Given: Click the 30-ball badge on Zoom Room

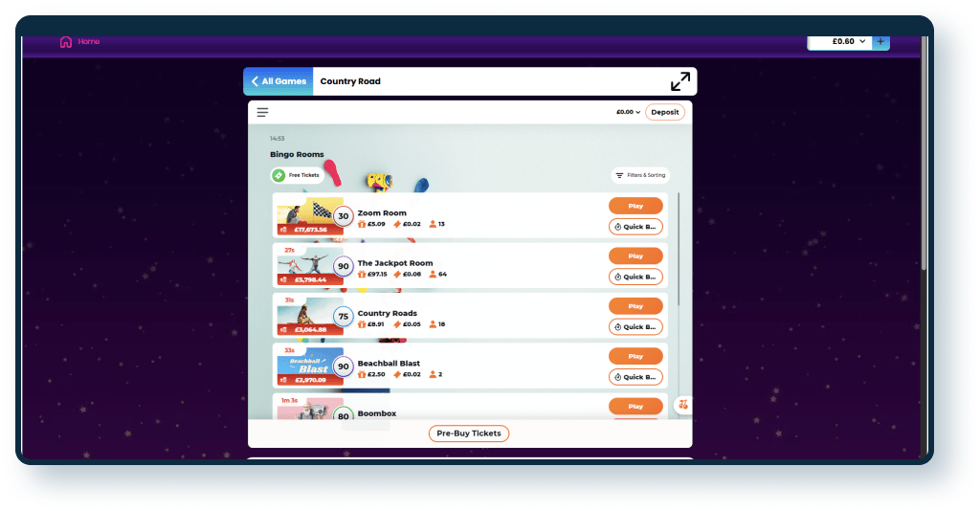Looking at the screenshot, I should click(x=344, y=216).
